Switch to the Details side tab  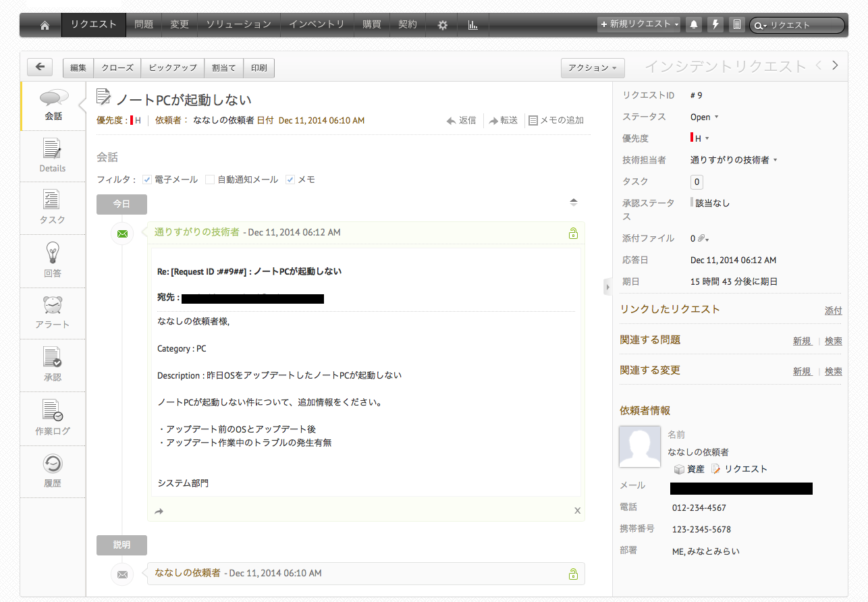tap(53, 156)
